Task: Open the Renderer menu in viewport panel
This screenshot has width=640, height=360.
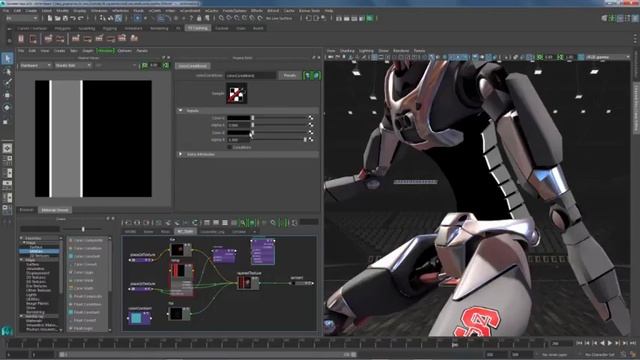Action: pos(401,51)
